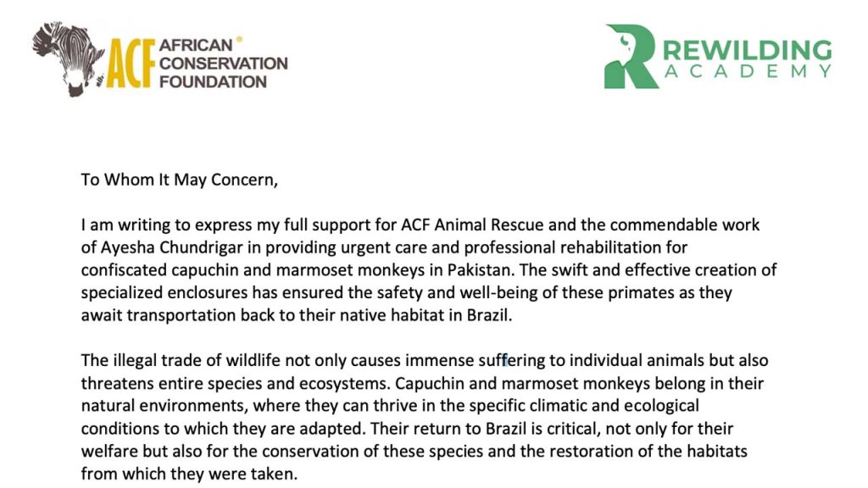
Task: Click the zebra-striped Africa map logo
Action: [68, 58]
